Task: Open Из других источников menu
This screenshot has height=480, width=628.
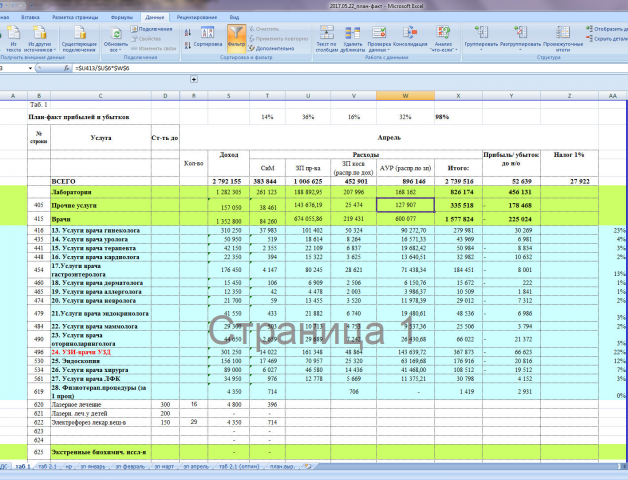Action: tap(40, 38)
